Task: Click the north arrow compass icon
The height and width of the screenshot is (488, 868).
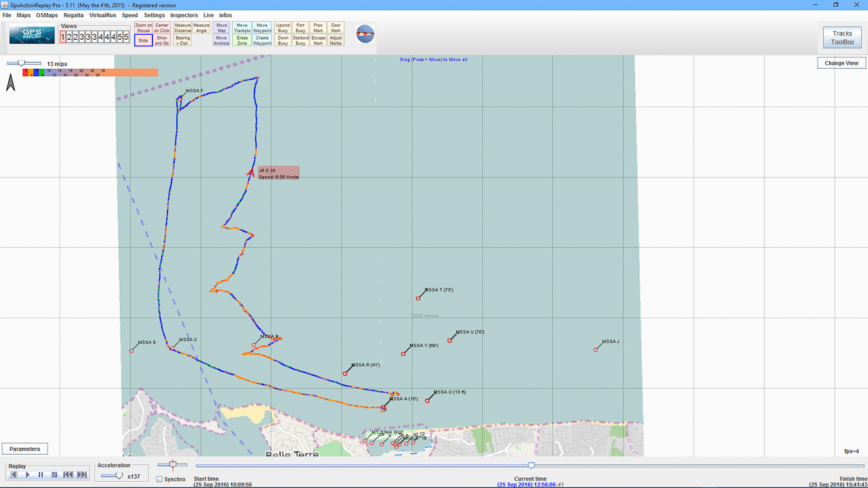Action: [x=11, y=82]
